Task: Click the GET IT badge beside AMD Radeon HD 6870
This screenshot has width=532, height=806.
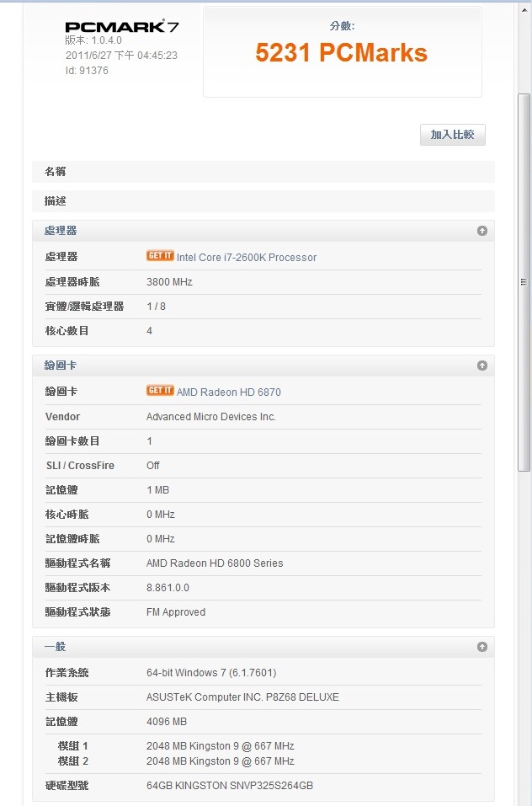Action: [x=160, y=391]
